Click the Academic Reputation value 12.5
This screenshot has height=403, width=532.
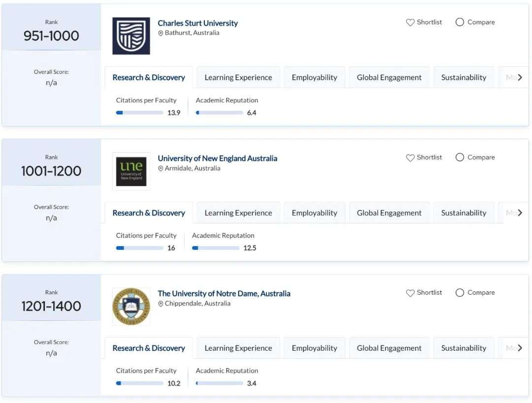(250, 248)
